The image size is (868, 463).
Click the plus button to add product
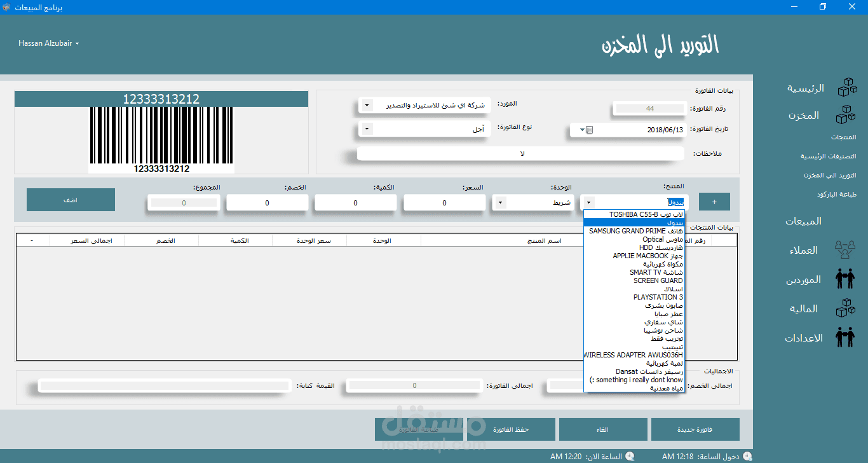[x=714, y=202]
